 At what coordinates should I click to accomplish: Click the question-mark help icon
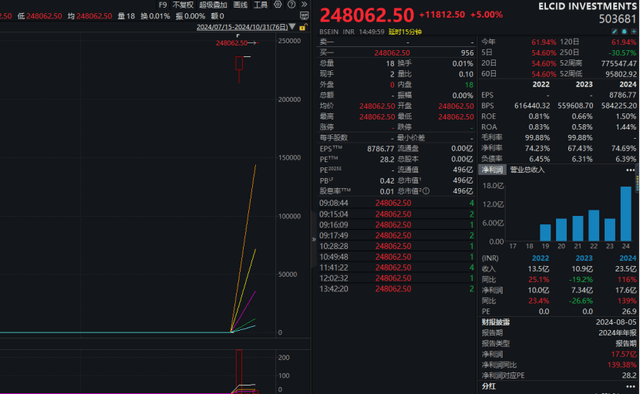click(291, 4)
